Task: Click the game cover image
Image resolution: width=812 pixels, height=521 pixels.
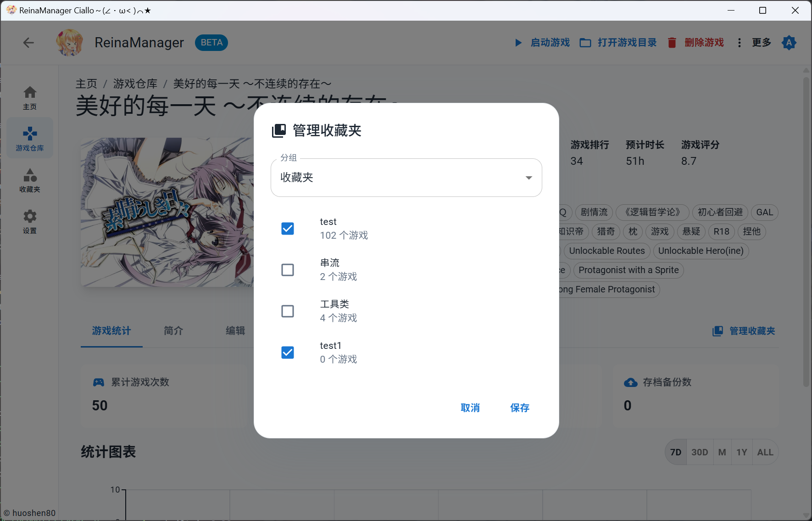Action: [167, 213]
